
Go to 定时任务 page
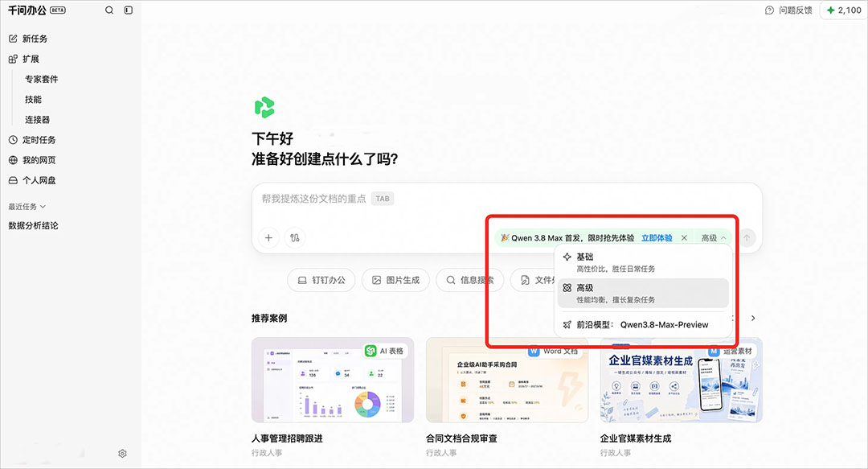click(x=32, y=140)
